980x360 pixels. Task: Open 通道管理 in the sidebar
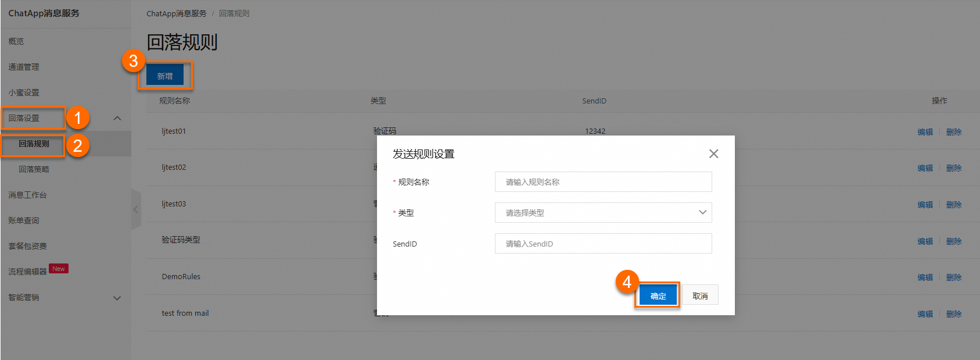[x=24, y=67]
